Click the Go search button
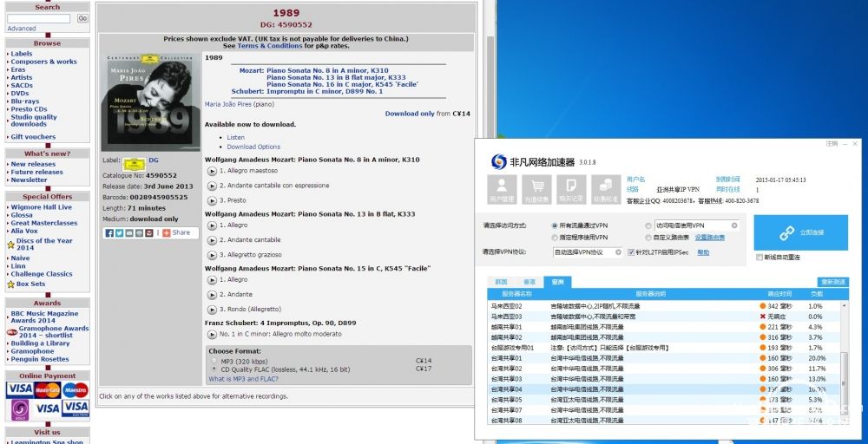 pos(82,18)
